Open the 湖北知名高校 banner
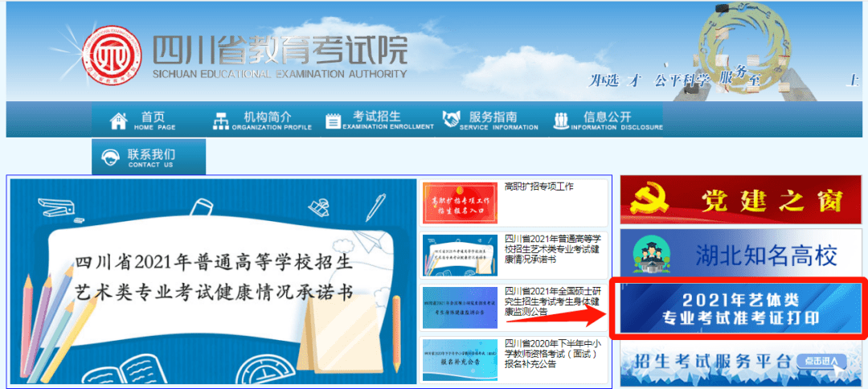This screenshot has width=868, height=389. point(741,255)
